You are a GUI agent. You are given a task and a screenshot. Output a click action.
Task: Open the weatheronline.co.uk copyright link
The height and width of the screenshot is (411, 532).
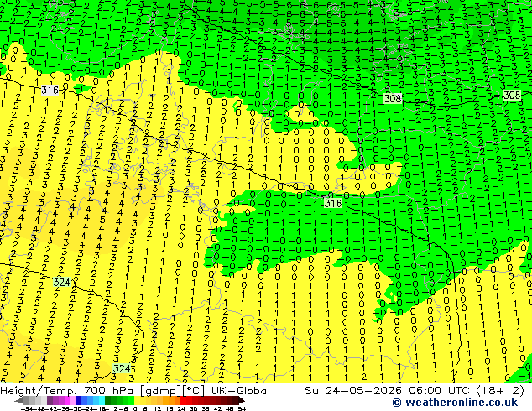(x=455, y=403)
